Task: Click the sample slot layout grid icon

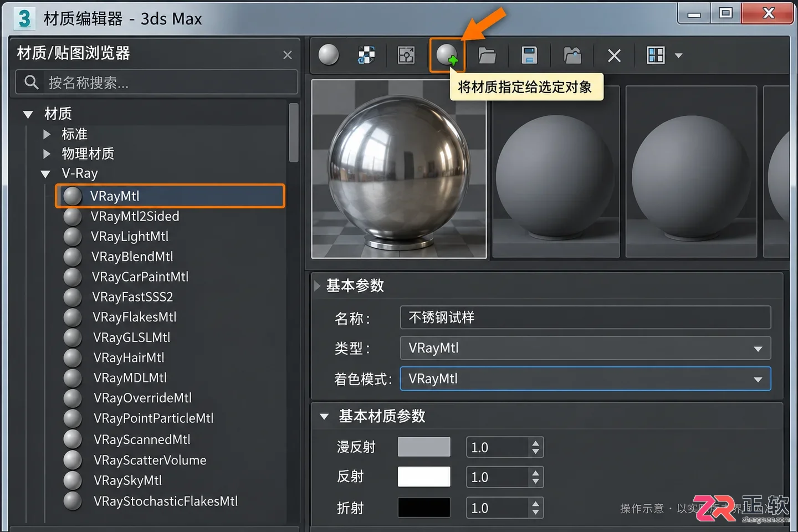Action: pyautogui.click(x=656, y=55)
